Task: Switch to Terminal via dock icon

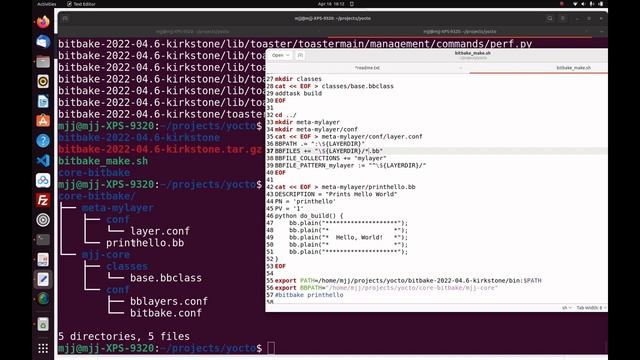Action: pos(43,240)
